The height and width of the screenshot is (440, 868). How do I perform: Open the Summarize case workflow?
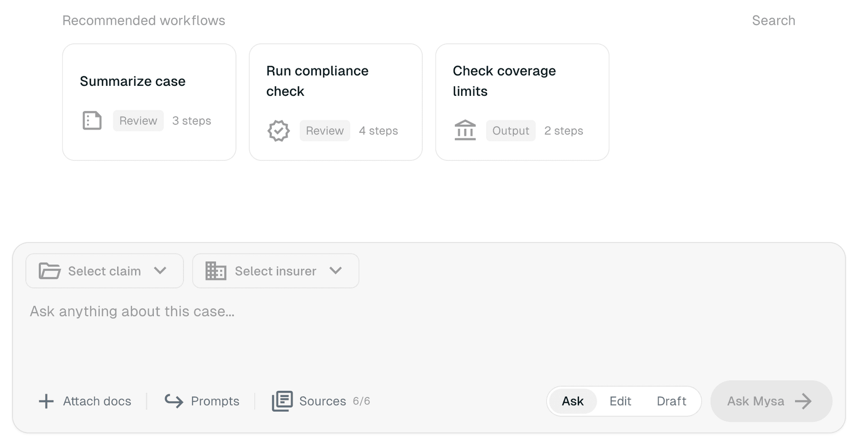149,102
